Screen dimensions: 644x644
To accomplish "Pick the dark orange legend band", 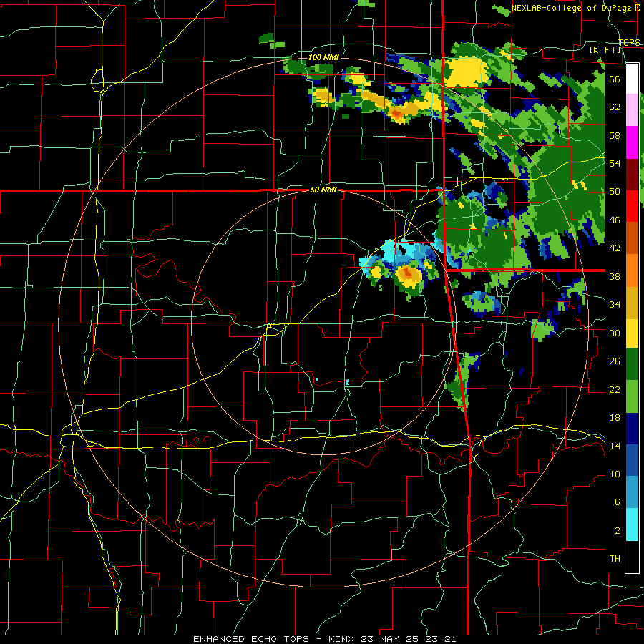I will coord(632,238).
